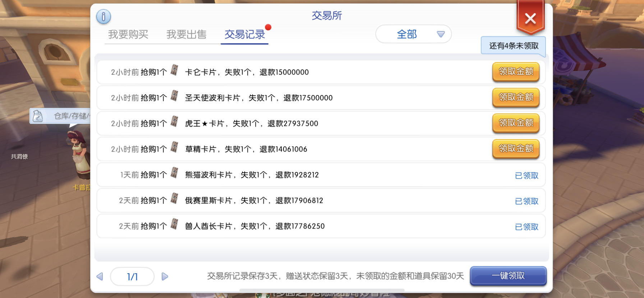Viewport: 644px width, 298px height.
Task: Close the 交易所 window with red X
Action: (530, 18)
